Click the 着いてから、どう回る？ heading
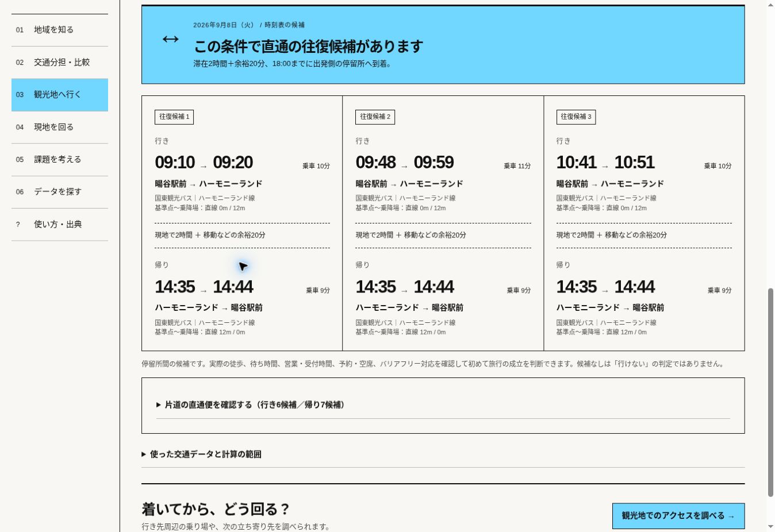The image size is (775, 532). click(216, 509)
